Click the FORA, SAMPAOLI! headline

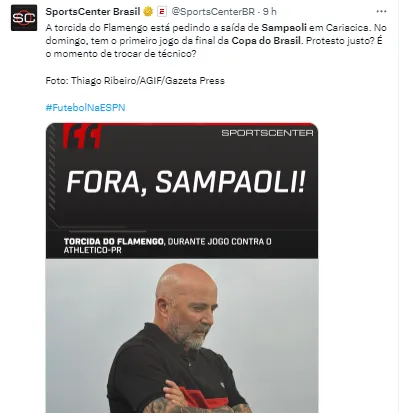click(186, 182)
